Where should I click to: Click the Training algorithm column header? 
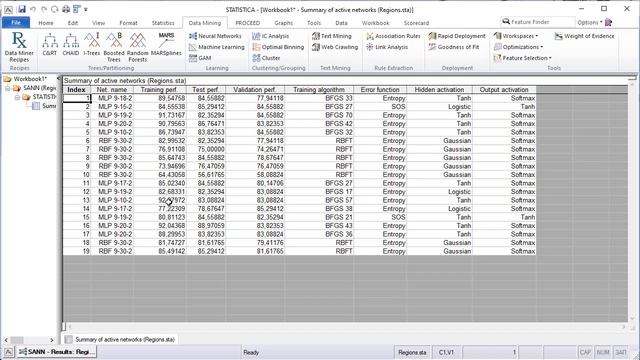[x=319, y=89]
